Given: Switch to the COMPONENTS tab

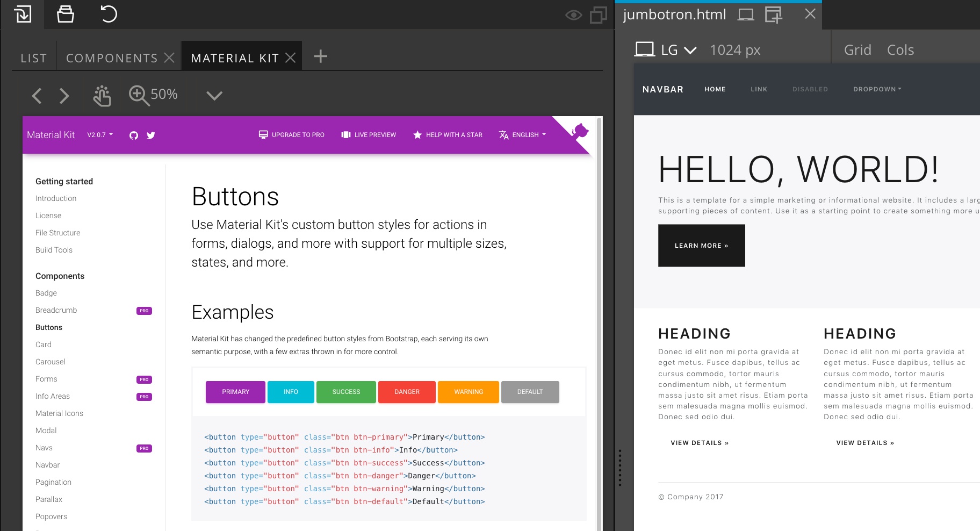Looking at the screenshot, I should [x=112, y=58].
